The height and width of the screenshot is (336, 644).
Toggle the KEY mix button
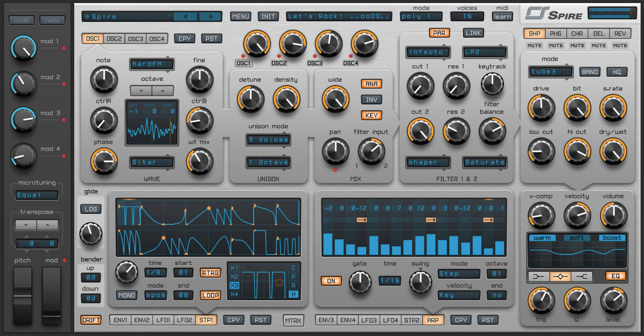click(x=371, y=115)
